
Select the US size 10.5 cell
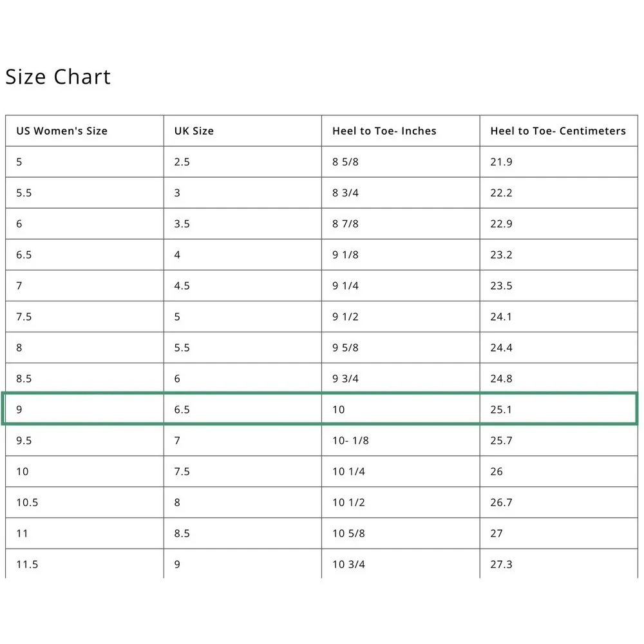coord(84,502)
